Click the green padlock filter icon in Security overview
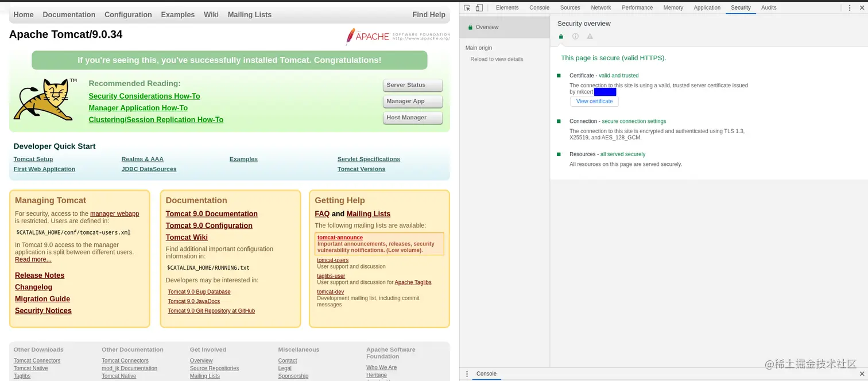 click(x=561, y=36)
